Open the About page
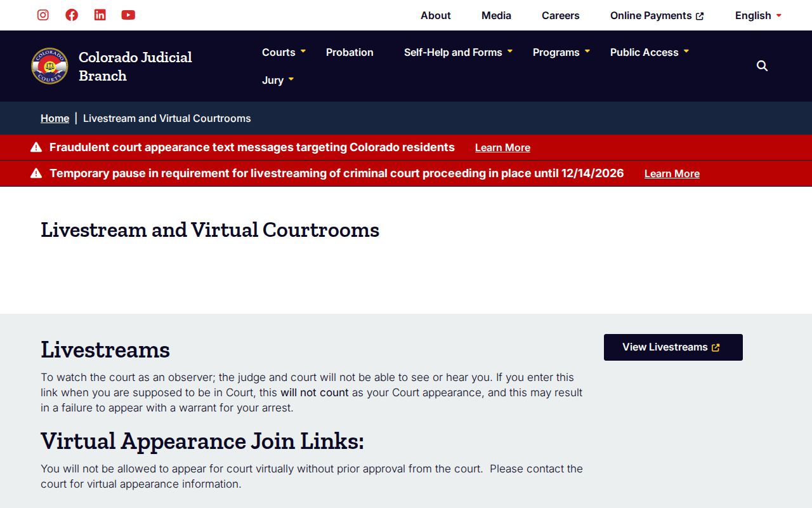 click(x=436, y=15)
